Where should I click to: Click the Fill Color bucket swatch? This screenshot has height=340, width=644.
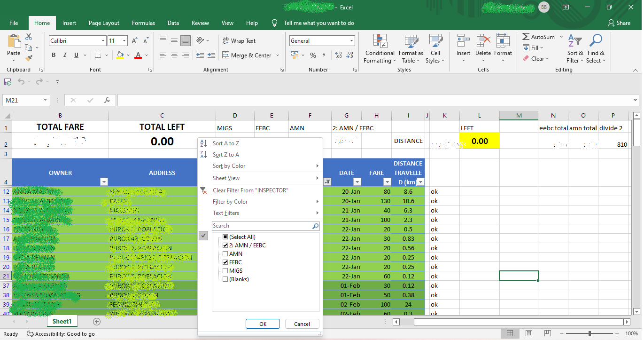click(x=120, y=55)
